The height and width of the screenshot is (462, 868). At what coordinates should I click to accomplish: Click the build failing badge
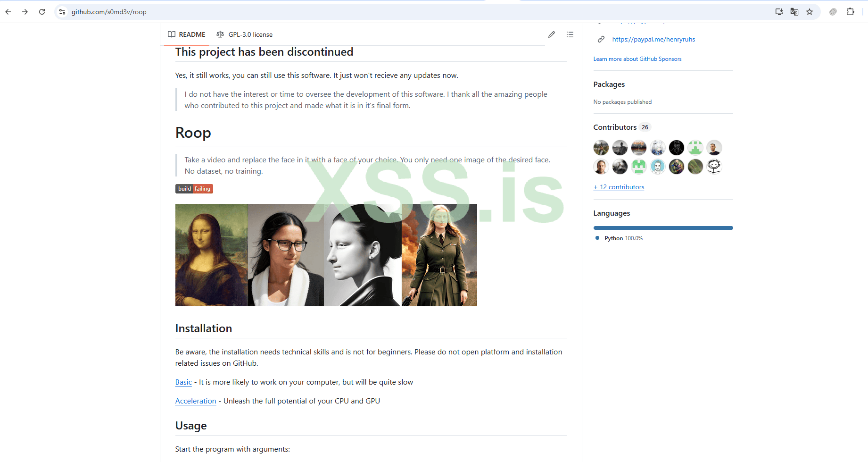tap(194, 189)
